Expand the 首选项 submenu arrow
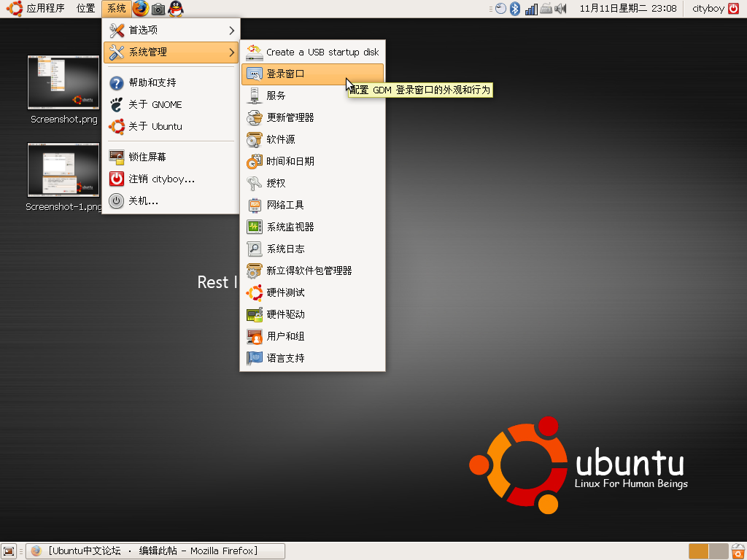The image size is (747, 560). click(x=231, y=31)
